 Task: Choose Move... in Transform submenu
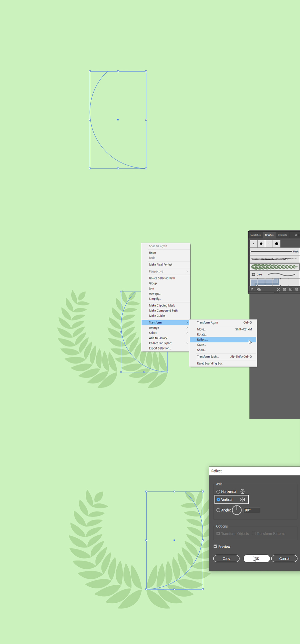[x=223, y=329]
